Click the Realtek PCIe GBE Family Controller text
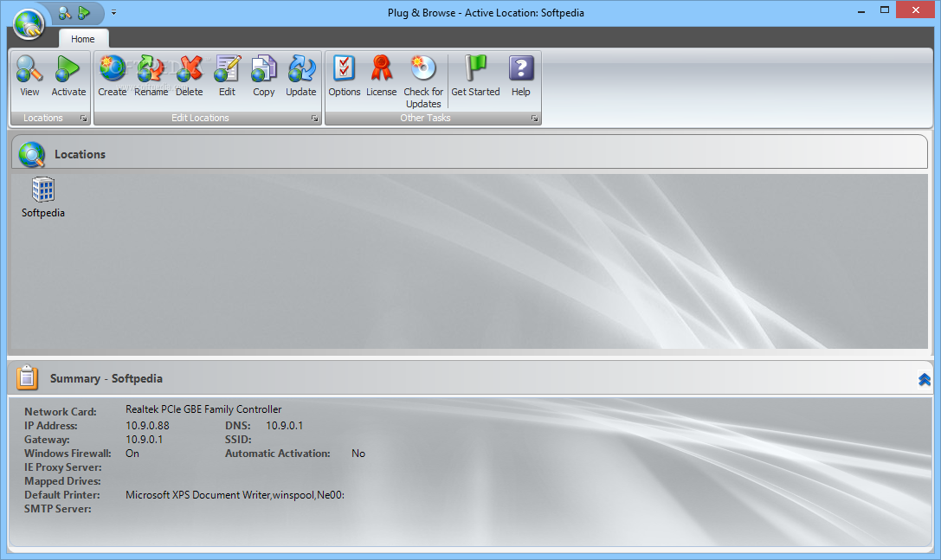Screen dimensions: 941x560 coord(203,409)
